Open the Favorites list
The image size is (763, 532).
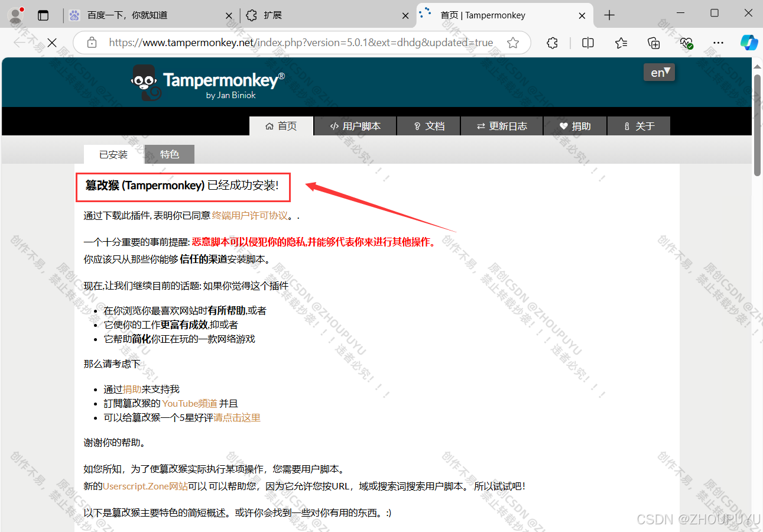621,43
